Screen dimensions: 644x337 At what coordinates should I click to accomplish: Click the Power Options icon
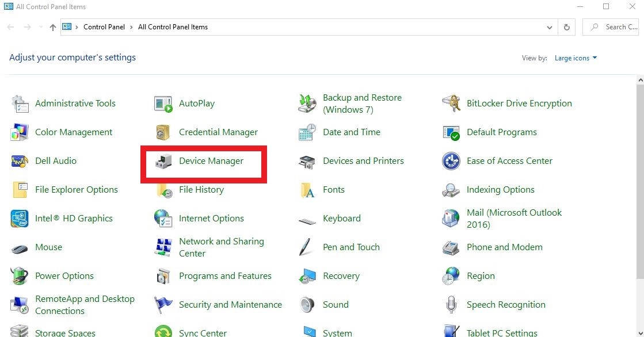coord(20,276)
